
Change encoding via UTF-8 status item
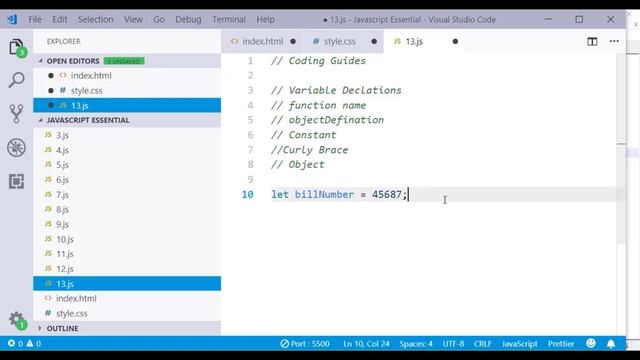point(453,344)
